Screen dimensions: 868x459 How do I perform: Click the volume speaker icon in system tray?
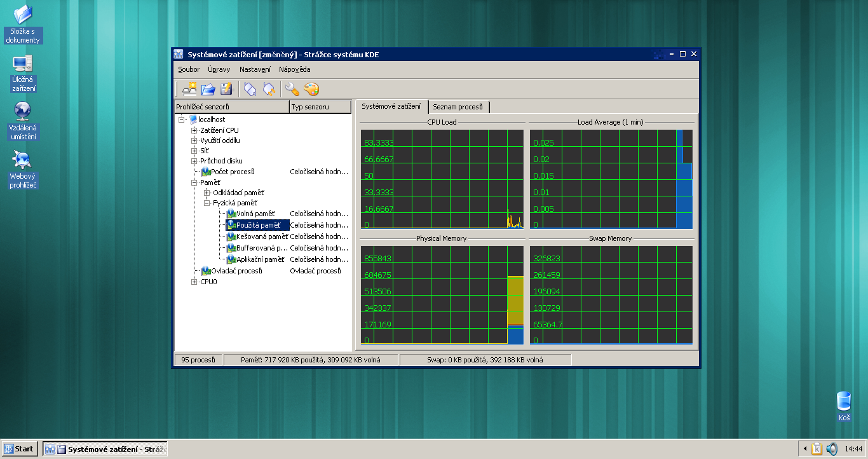point(832,449)
